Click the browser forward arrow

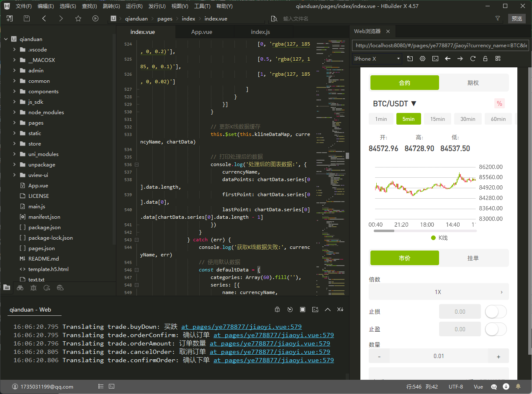(x=460, y=59)
